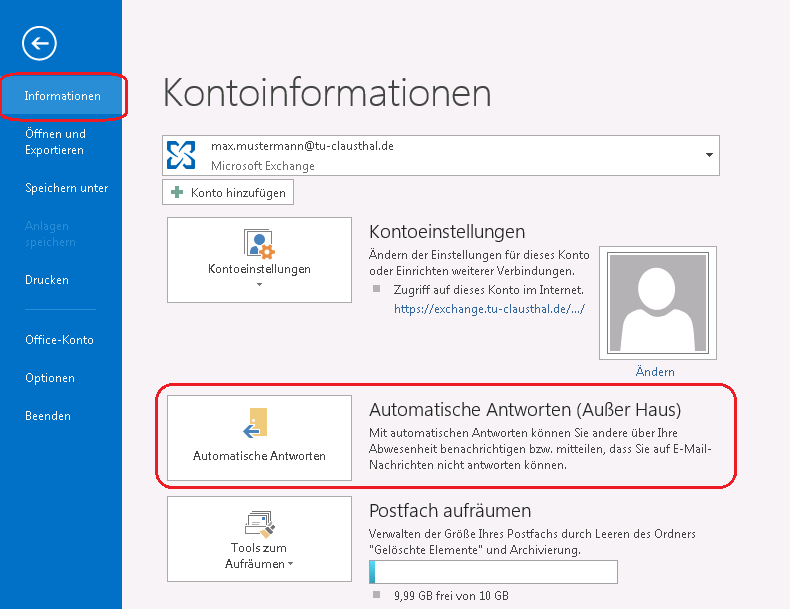Expand Tools zum Aufräumen dropdown arrow
This screenshot has height=609, width=790.
click(291, 564)
